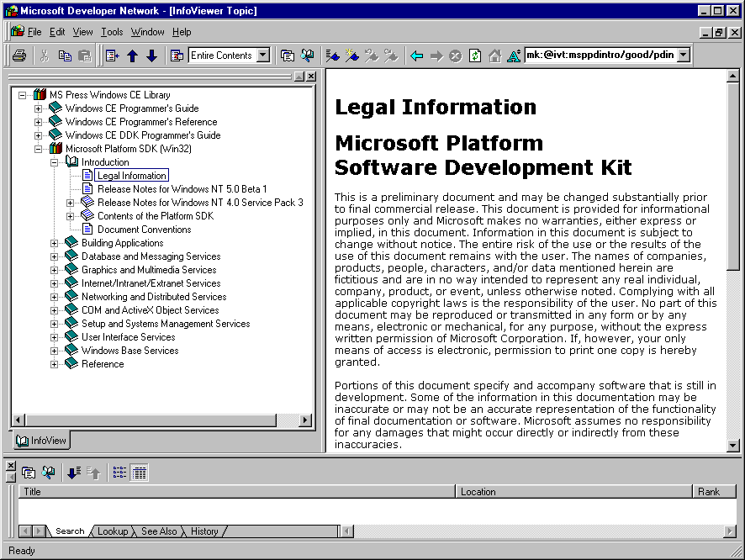Switch to the InfoView tab

coord(42,441)
